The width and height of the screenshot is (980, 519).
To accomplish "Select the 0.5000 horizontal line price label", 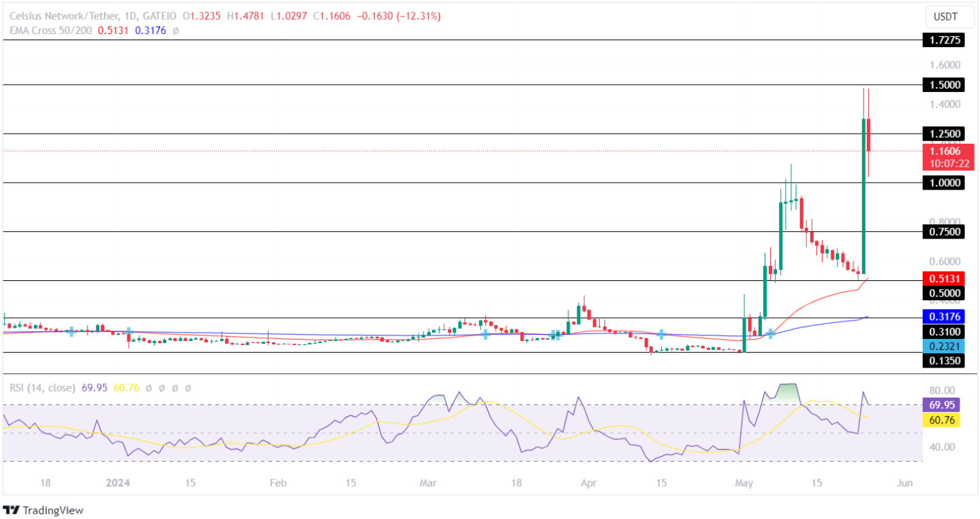I will pos(944,293).
